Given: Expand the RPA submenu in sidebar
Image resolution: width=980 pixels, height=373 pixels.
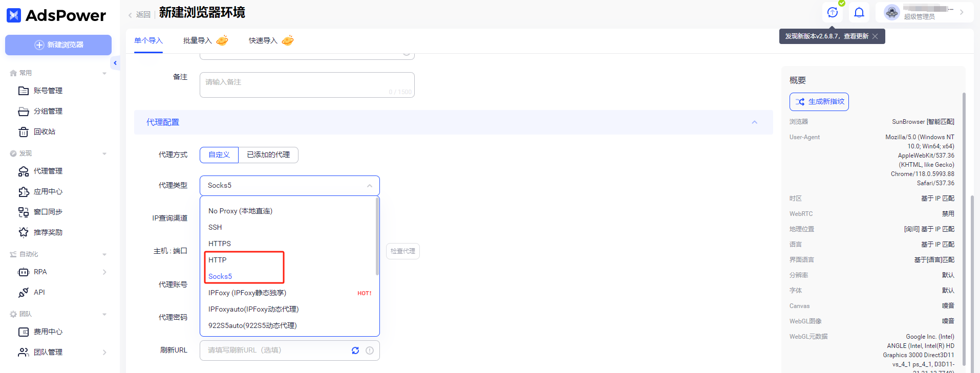Looking at the screenshot, I should point(104,272).
